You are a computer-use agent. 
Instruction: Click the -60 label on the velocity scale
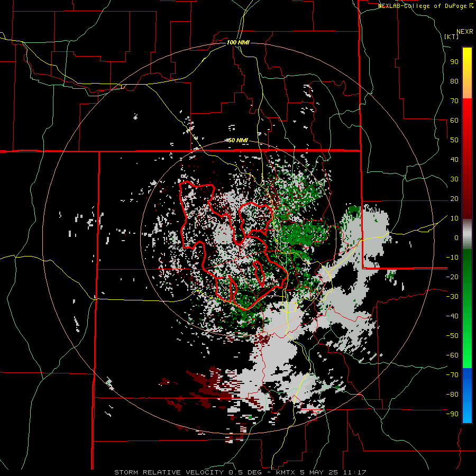click(452, 355)
